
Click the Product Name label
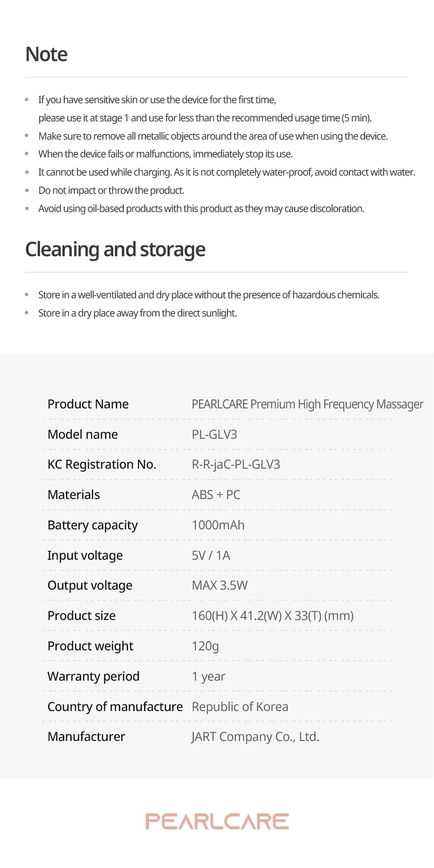click(x=88, y=404)
